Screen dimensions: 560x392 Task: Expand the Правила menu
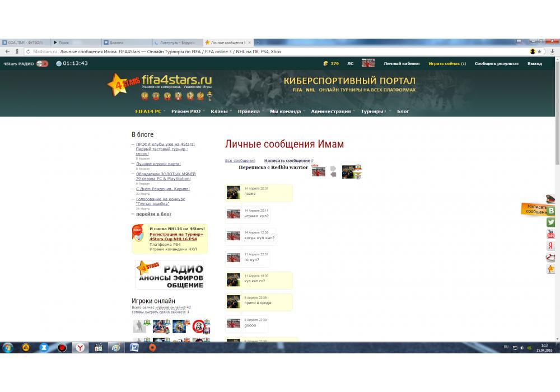pyautogui.click(x=249, y=111)
